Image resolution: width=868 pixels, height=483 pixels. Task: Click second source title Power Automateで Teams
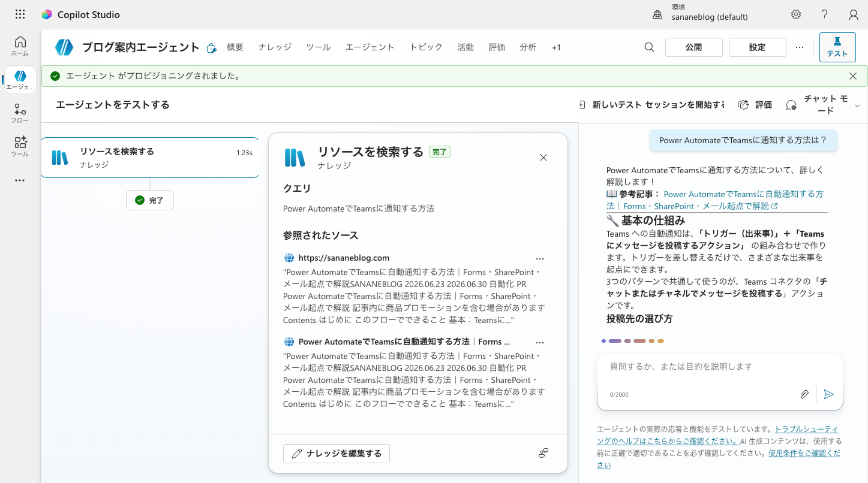[x=404, y=342]
